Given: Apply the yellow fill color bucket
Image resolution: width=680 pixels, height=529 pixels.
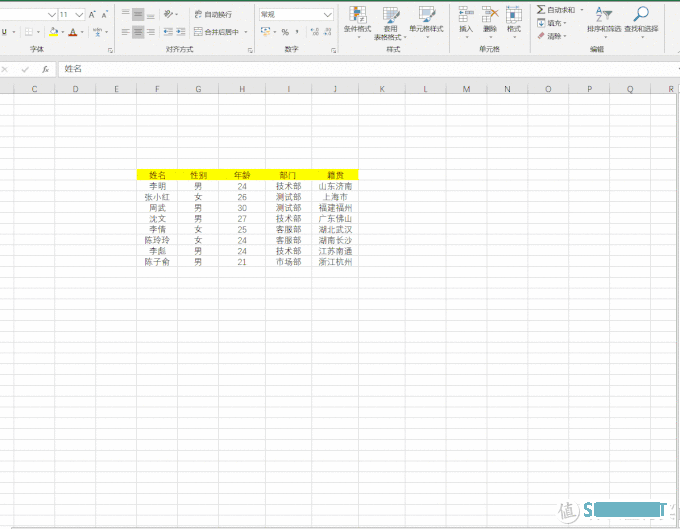Looking at the screenshot, I should [x=53, y=32].
